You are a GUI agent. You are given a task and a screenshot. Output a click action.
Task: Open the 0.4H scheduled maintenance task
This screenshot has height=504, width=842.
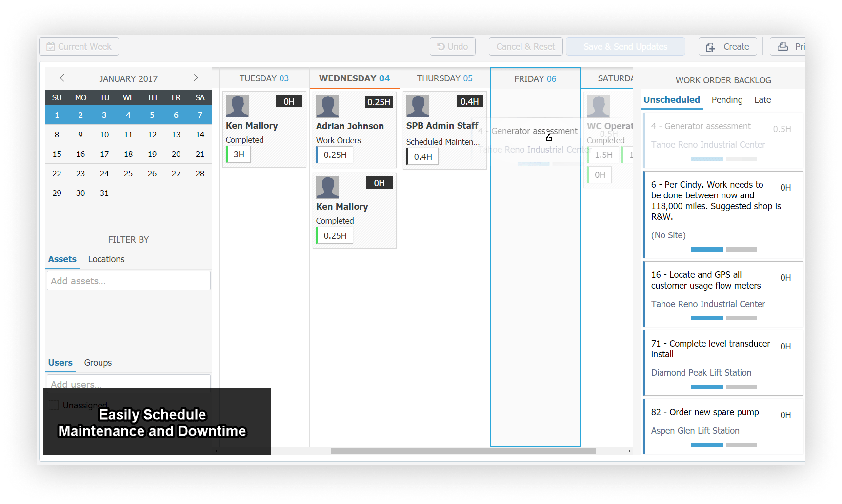point(422,156)
